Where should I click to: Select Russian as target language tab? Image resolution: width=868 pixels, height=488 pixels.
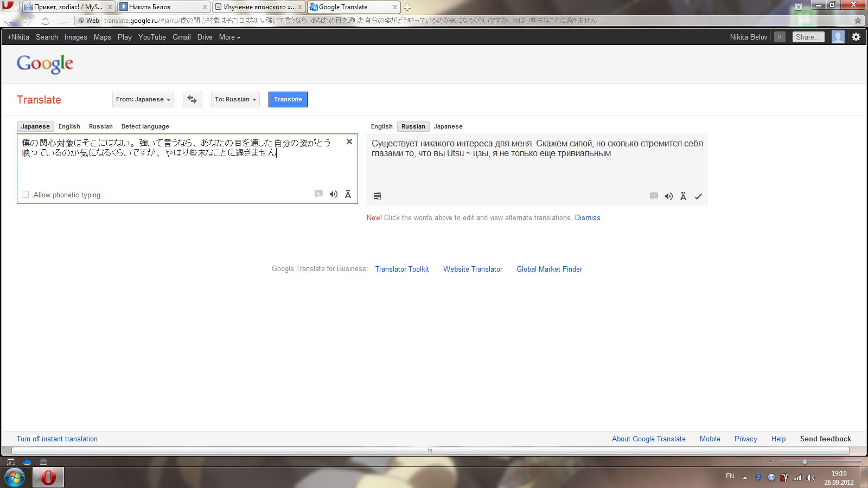[x=413, y=126]
